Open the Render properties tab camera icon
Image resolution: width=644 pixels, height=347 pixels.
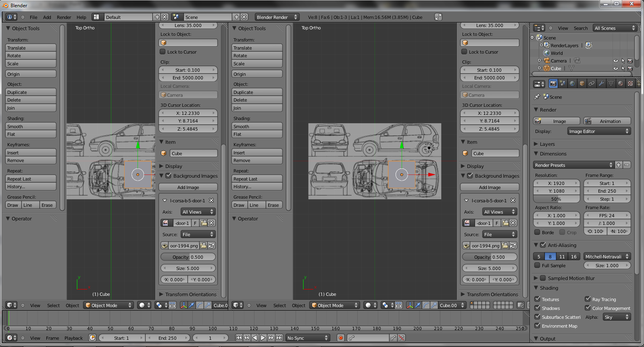553,83
